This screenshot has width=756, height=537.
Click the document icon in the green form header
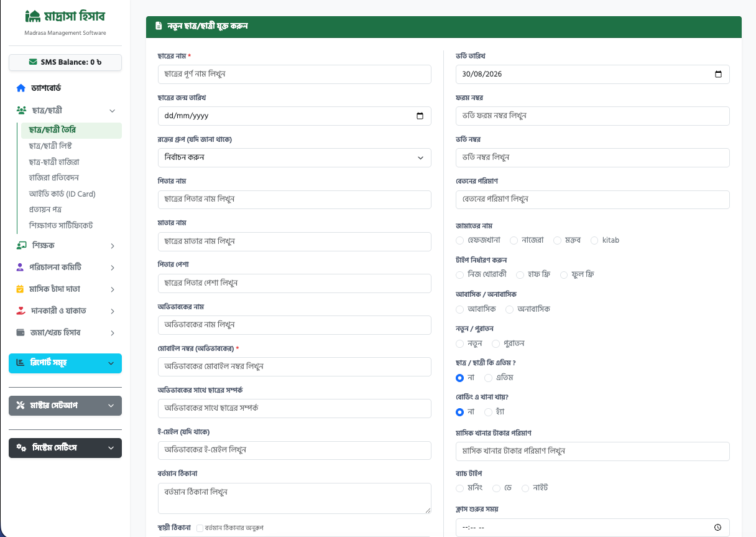tap(159, 27)
